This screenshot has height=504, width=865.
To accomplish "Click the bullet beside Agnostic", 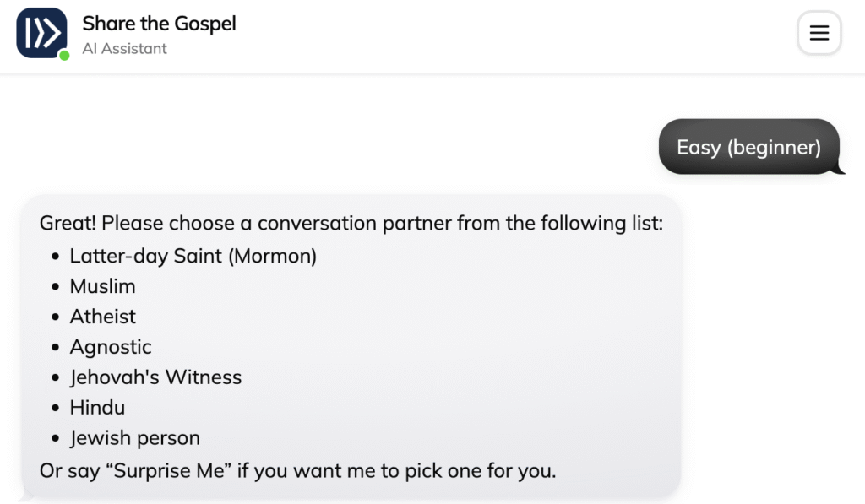I will pos(56,348).
